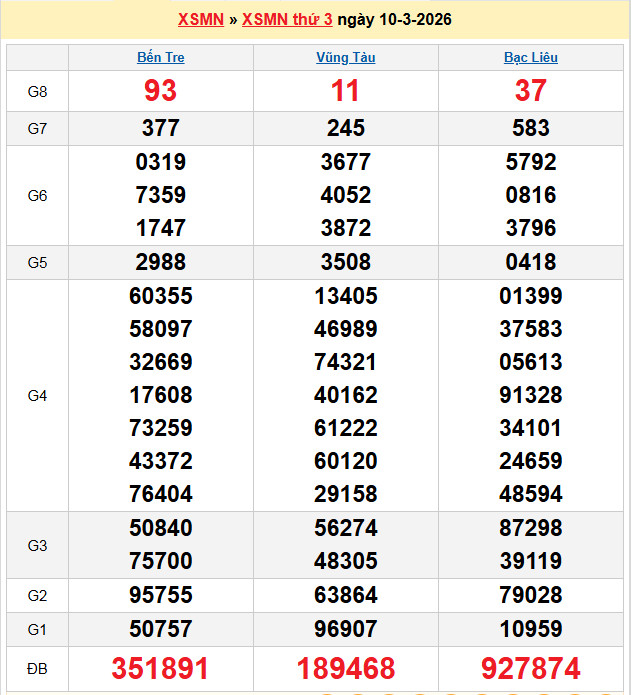Select Bạc Liêu G8 number 37
Image resolution: width=631 pixels, height=695 pixels.
click(x=530, y=91)
